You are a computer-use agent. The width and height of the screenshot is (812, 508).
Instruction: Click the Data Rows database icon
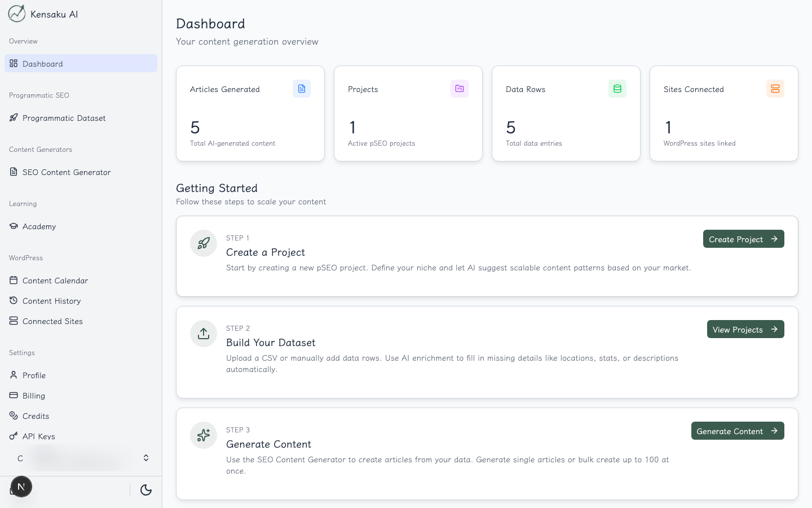(617, 89)
